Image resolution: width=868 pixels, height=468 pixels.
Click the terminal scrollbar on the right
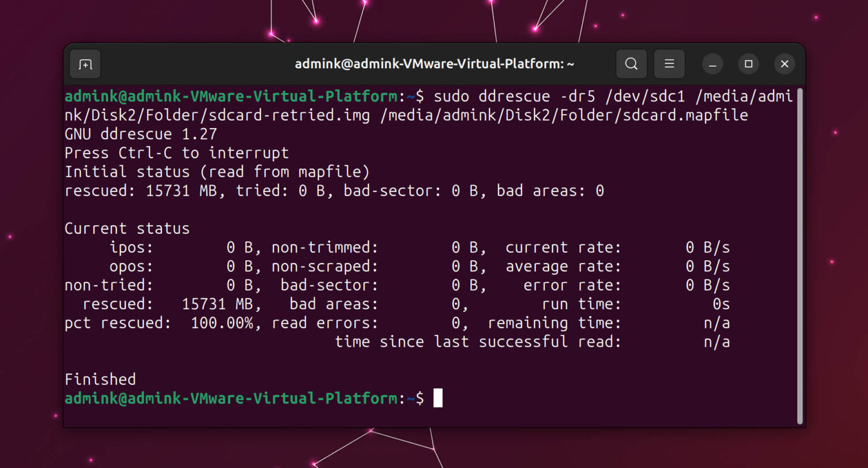click(x=800, y=226)
